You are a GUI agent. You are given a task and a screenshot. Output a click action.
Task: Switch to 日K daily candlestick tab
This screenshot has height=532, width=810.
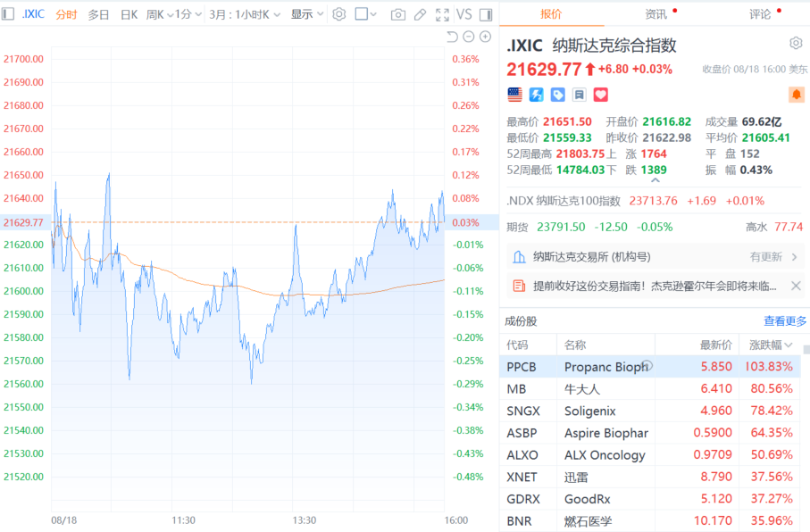click(x=129, y=14)
